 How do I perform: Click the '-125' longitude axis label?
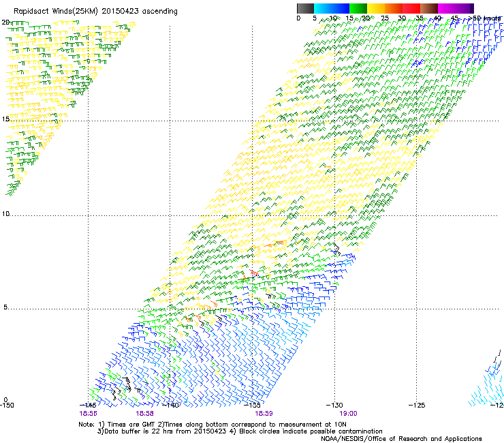pos(417,405)
